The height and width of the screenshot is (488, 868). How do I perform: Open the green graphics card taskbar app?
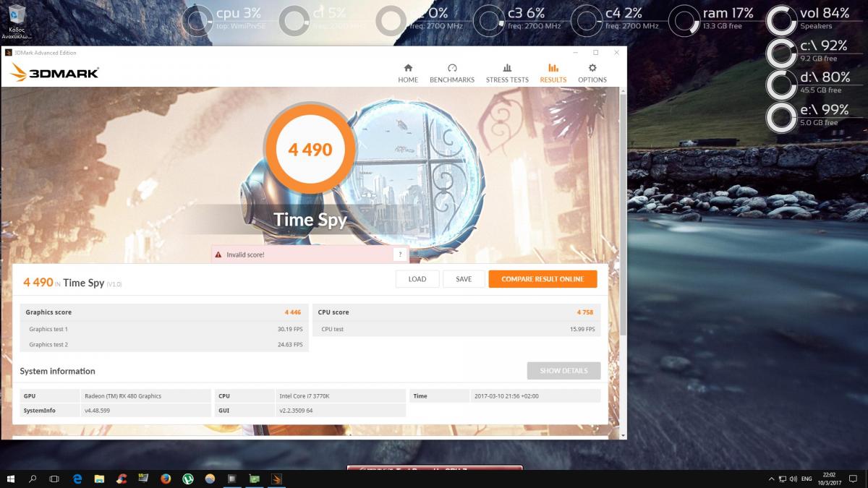(x=254, y=479)
